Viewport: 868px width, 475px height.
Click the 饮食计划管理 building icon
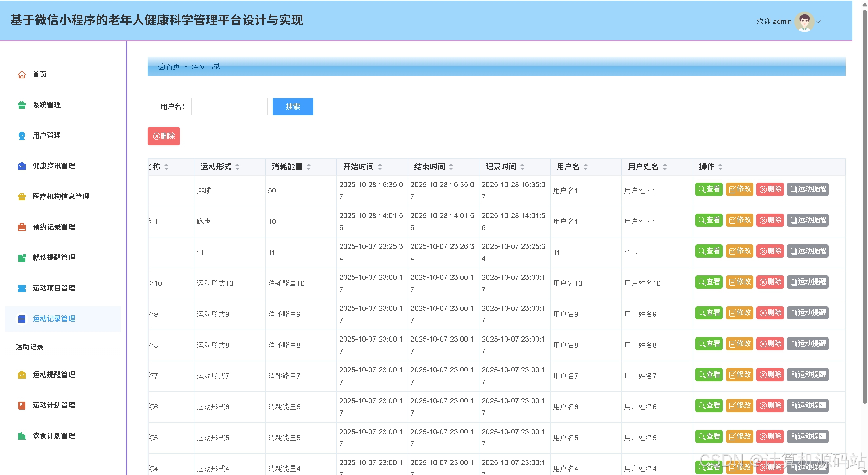tap(22, 436)
